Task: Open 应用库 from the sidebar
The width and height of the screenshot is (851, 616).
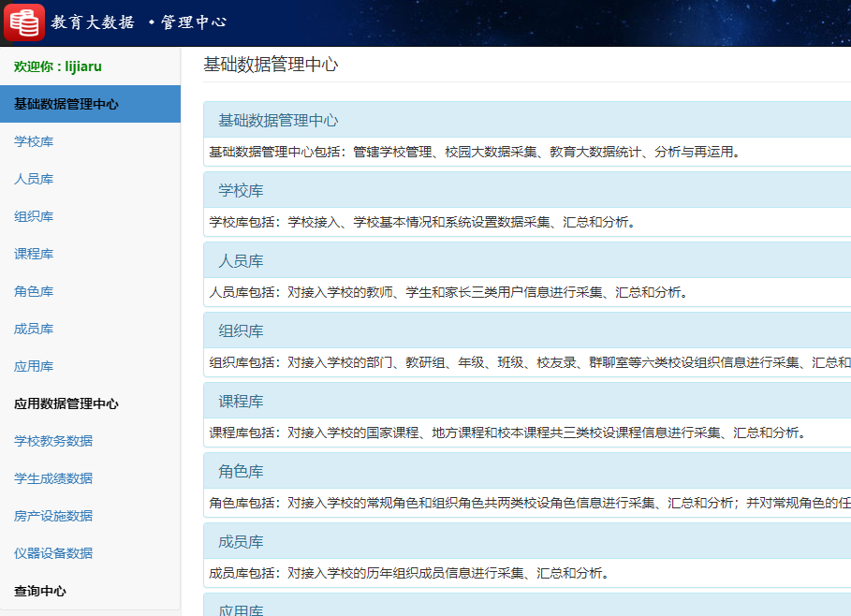Action: coord(33,366)
